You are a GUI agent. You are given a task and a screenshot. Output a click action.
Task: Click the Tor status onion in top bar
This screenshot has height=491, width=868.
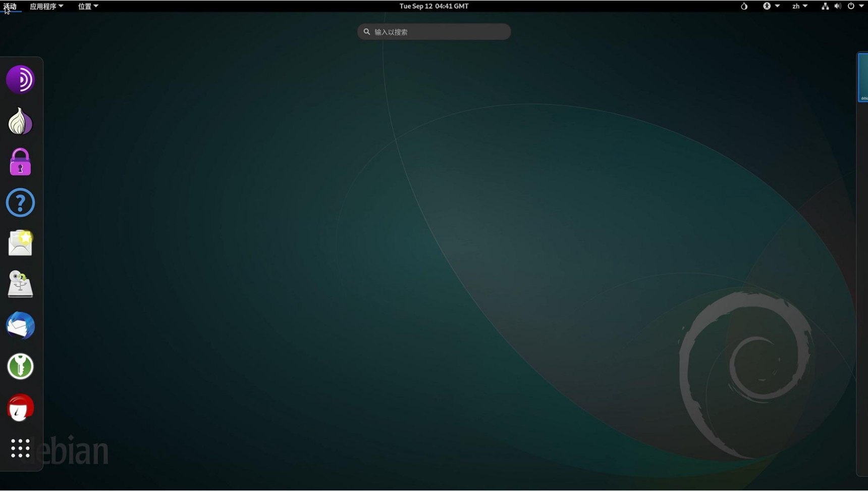(744, 7)
